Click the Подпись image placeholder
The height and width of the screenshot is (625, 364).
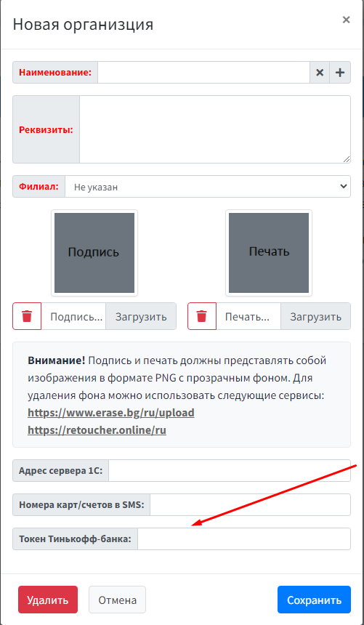pos(94,253)
